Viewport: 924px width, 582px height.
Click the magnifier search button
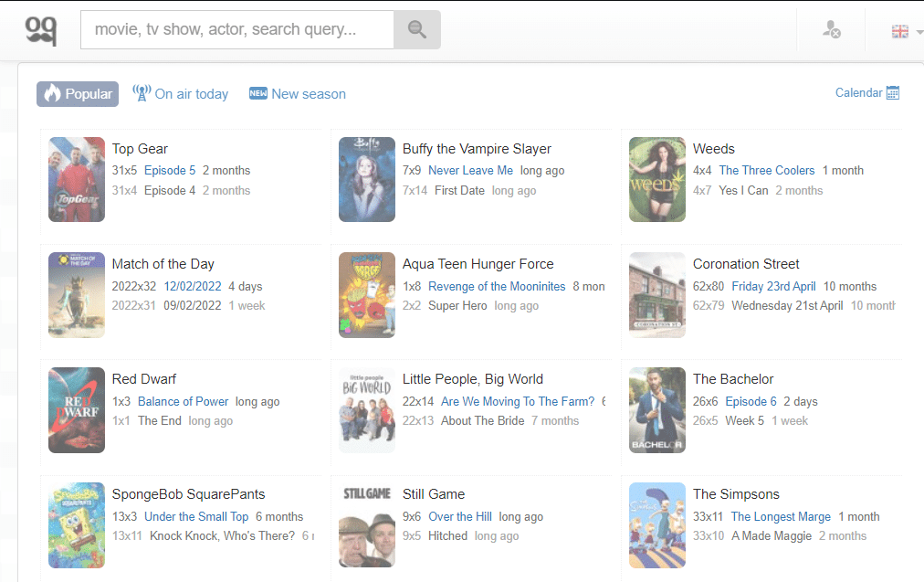[417, 29]
